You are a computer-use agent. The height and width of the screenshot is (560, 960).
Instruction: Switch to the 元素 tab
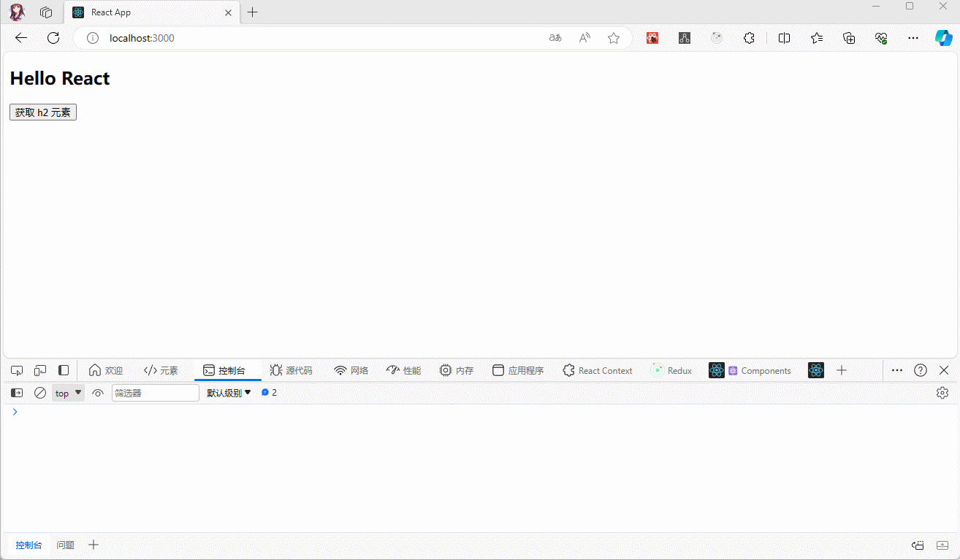point(161,370)
